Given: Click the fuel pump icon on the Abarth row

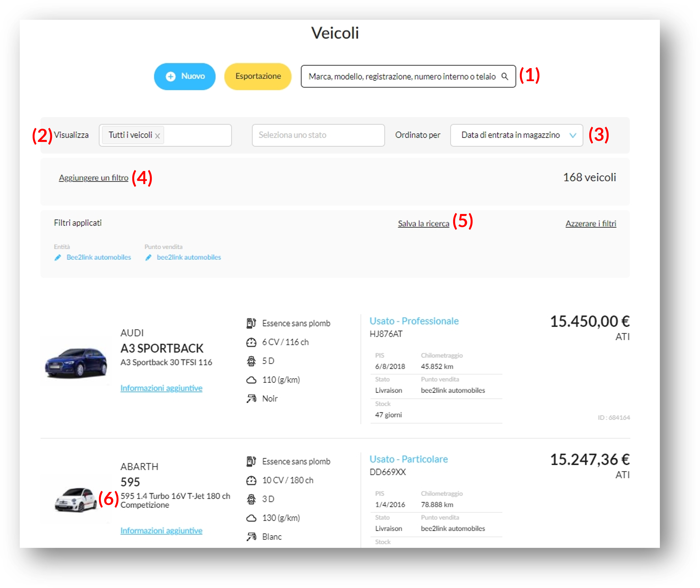Looking at the screenshot, I should [x=251, y=461].
